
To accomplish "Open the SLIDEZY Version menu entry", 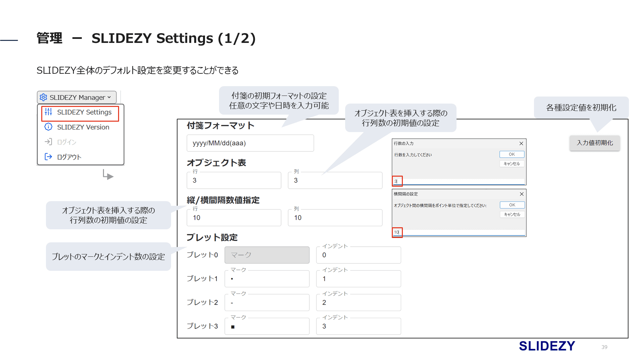I will click(x=83, y=127).
